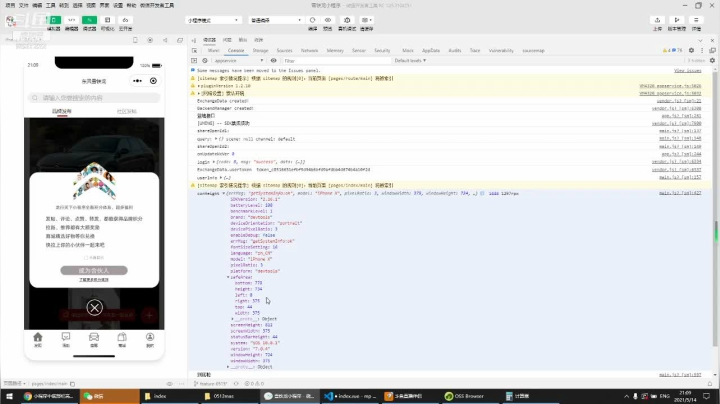Viewport: 720px width, 404px height.
Task: Click the clear console icon
Action: pos(205,61)
